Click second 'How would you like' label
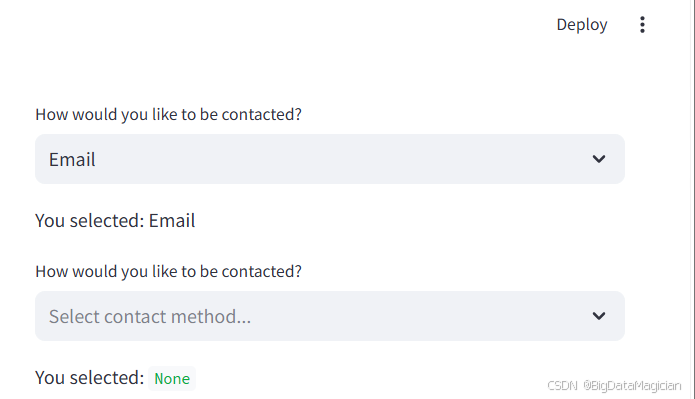 tap(168, 271)
